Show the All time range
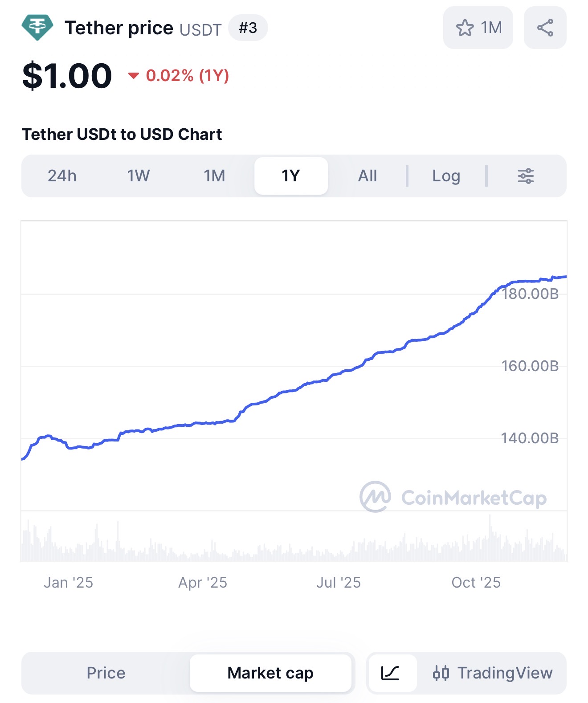Screen dimensions: 588x703 coord(367,176)
